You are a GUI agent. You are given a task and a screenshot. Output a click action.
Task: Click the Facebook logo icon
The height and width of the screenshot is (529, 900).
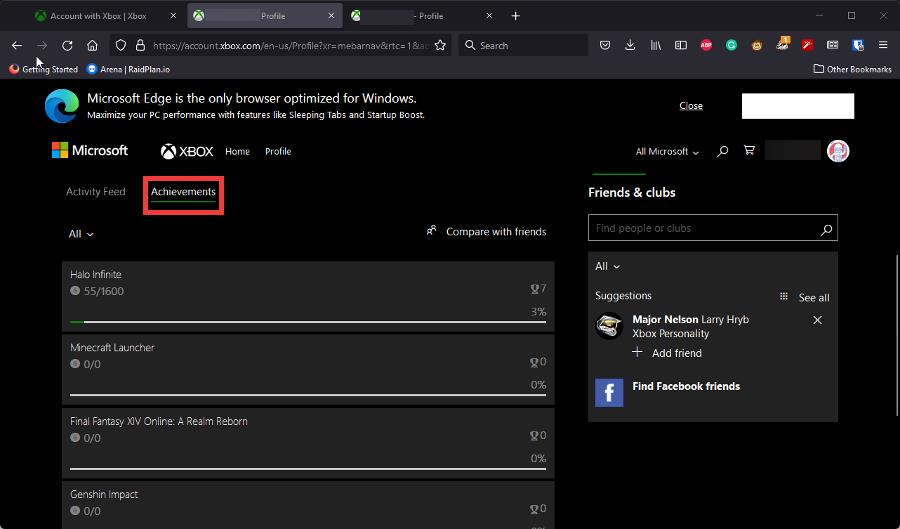pos(609,392)
